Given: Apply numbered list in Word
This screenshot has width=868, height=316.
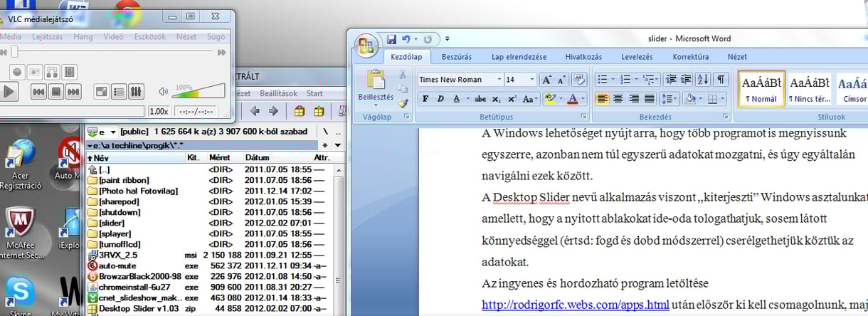Looking at the screenshot, I should [625, 80].
